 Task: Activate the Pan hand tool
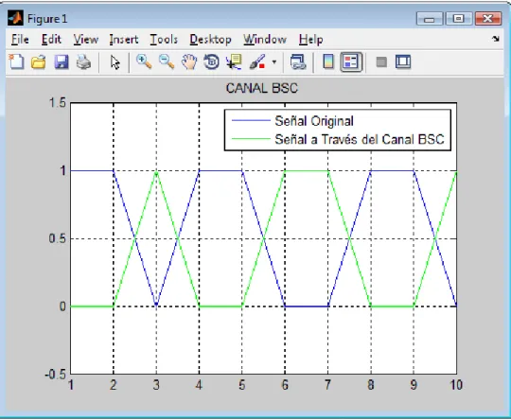(x=189, y=61)
